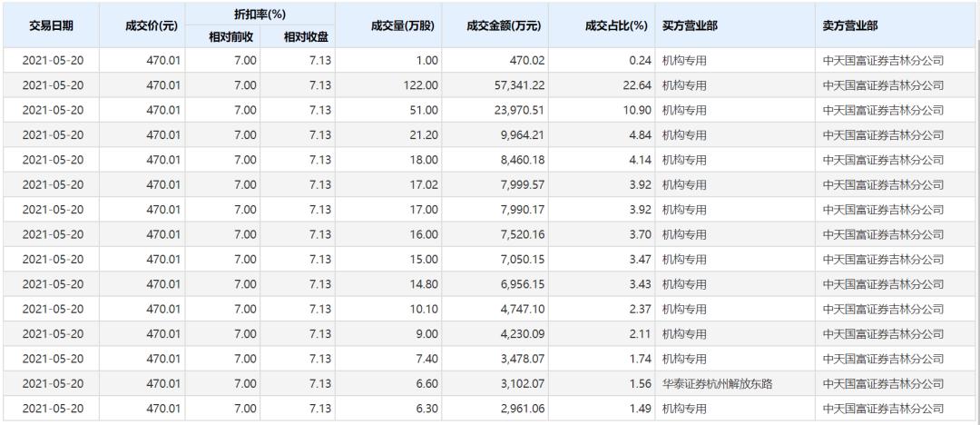980x425 pixels.
Task: Select the 6,956.15 amount cell
Action: (522, 284)
